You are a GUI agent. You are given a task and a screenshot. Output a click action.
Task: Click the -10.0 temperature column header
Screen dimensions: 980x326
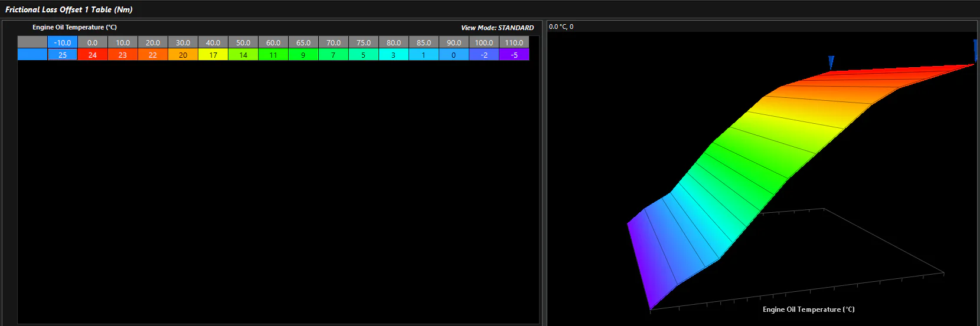click(x=63, y=42)
